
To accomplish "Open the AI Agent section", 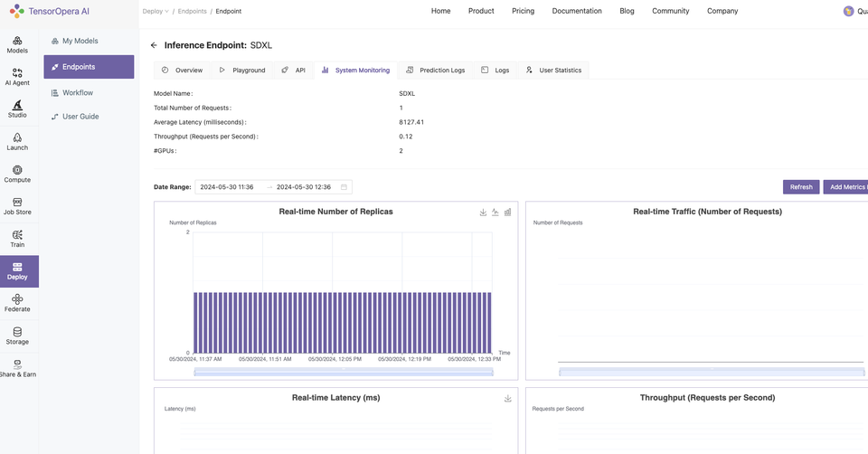I will (17, 77).
